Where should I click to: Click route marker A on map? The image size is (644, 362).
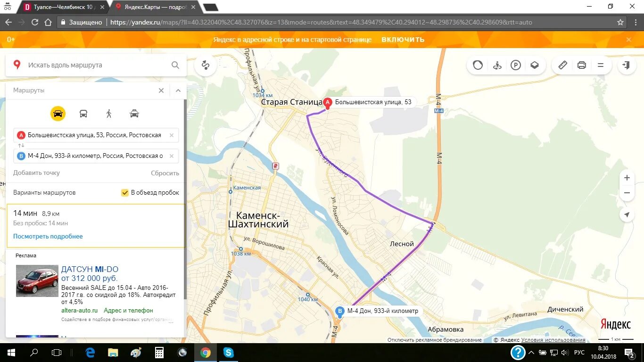(328, 102)
